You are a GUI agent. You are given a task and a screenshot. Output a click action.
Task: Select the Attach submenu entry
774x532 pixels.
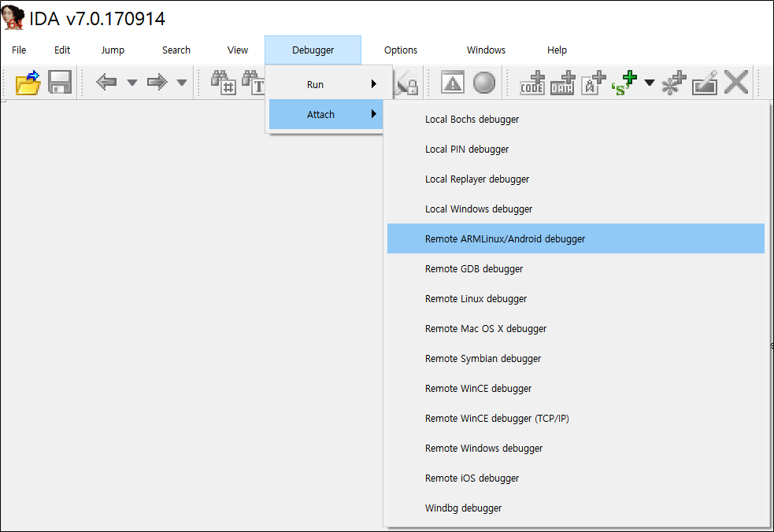coord(326,114)
